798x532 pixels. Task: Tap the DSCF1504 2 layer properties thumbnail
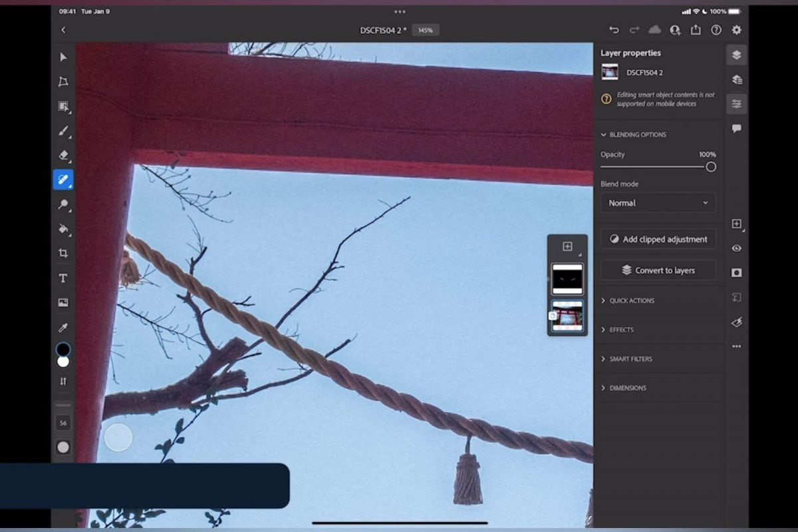[x=610, y=72]
